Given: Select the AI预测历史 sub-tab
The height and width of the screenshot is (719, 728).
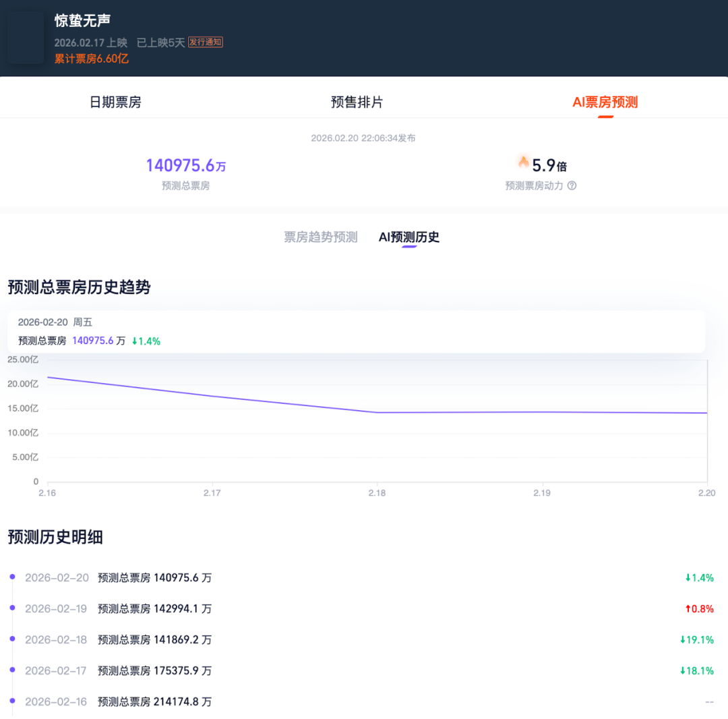Looking at the screenshot, I should point(408,237).
